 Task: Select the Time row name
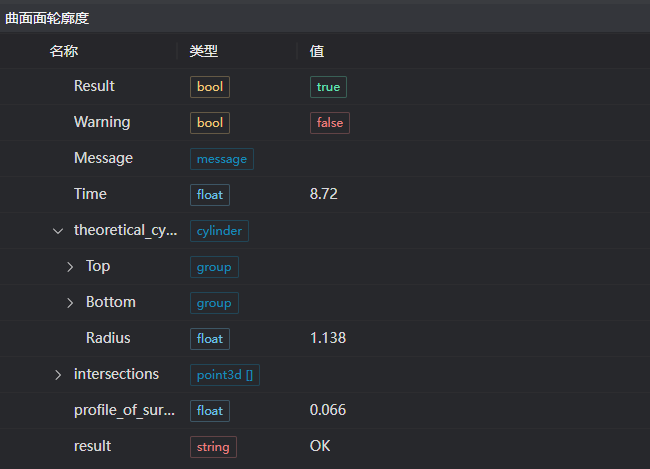(x=90, y=194)
